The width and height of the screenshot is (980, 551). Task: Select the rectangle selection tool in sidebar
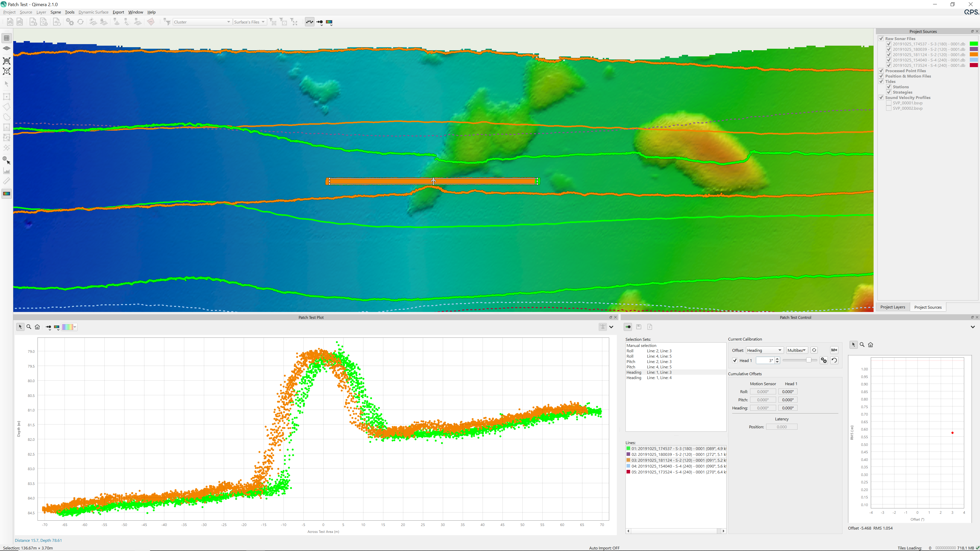coord(6,96)
